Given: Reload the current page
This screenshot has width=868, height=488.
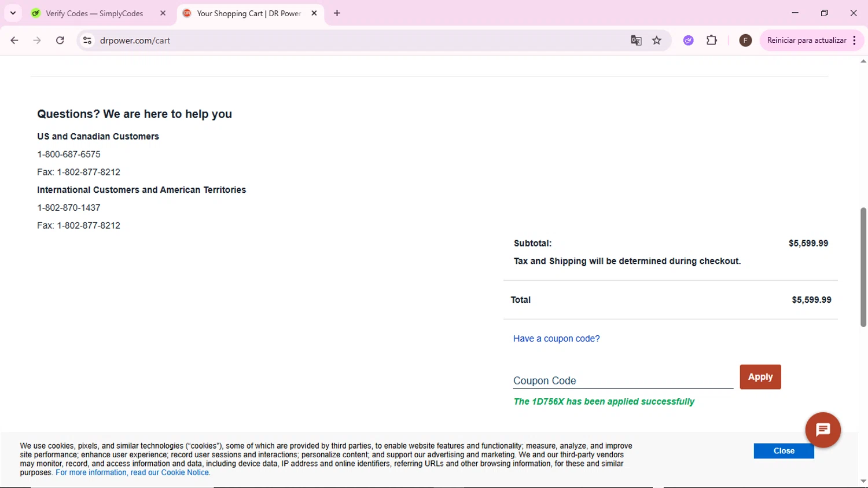Looking at the screenshot, I should coord(60,41).
